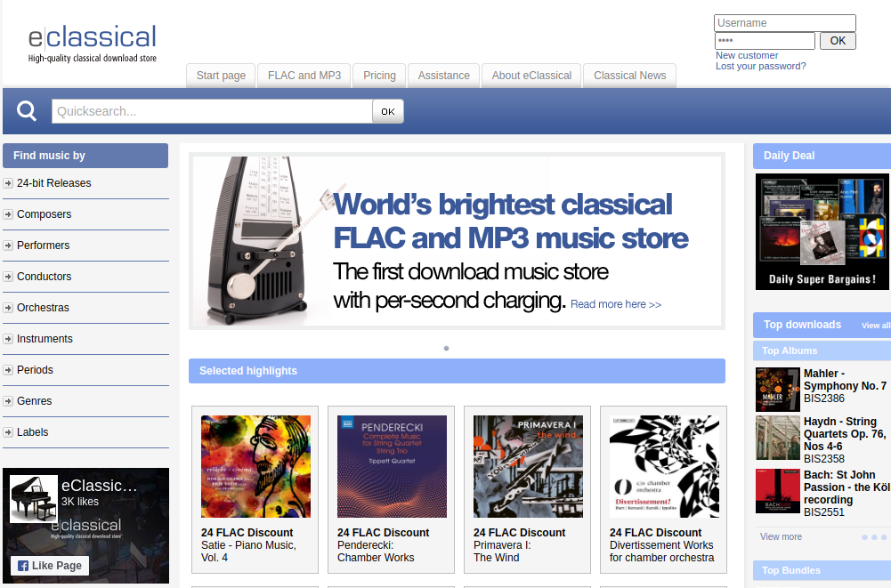This screenshot has width=891, height=588.
Task: Click View all in Top downloads
Action: tap(876, 326)
